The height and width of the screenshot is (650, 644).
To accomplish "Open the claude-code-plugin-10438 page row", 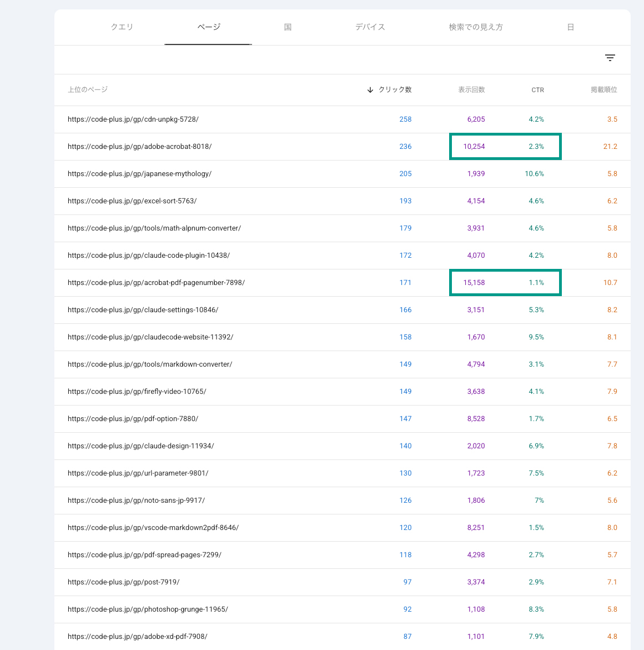I will pos(343,256).
